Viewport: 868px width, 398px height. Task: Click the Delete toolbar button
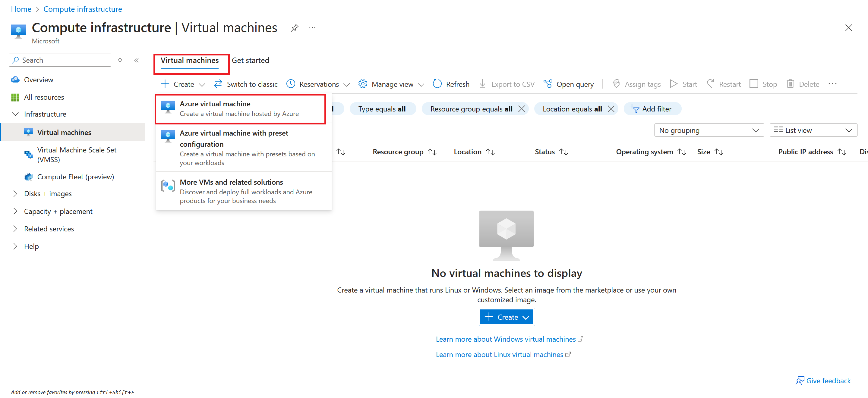803,84
